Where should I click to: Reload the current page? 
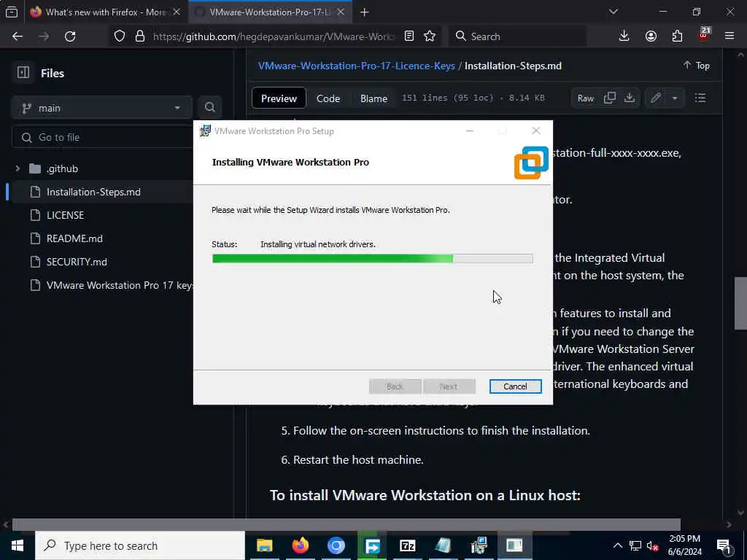70,36
